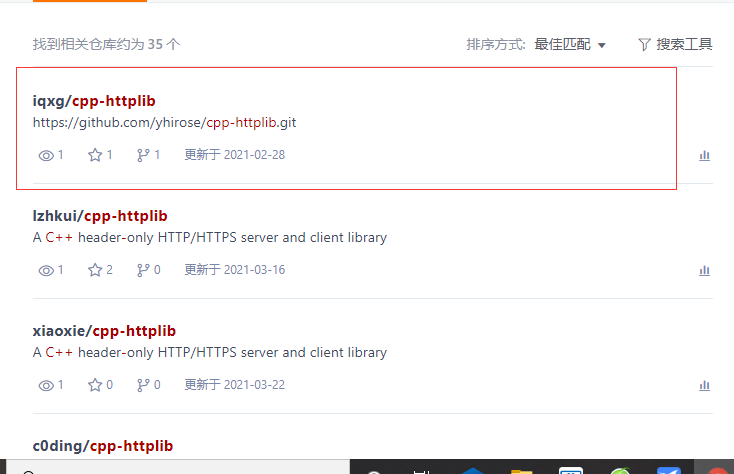Open statistics chart icon for xiaoxie/cpp-httplib
The width and height of the screenshot is (734, 474).
(705, 386)
